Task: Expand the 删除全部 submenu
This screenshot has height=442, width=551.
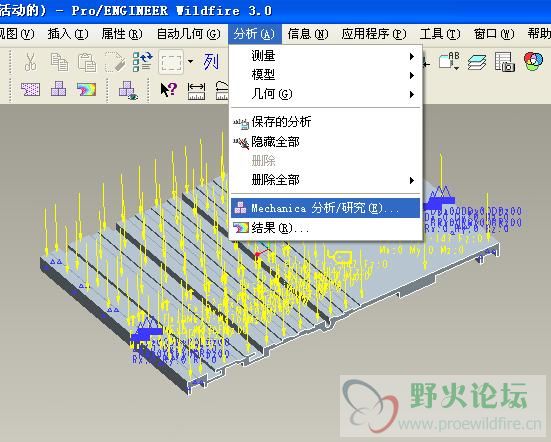Action: tap(325, 180)
